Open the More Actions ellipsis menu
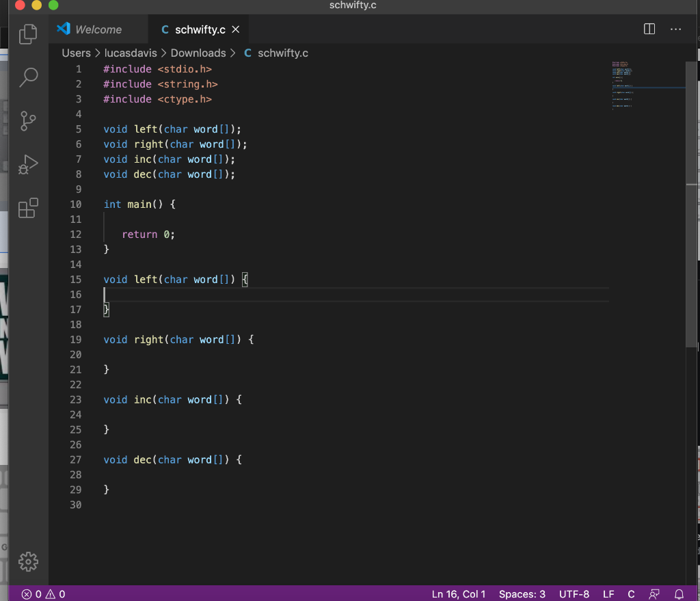The image size is (700, 601). click(x=676, y=29)
